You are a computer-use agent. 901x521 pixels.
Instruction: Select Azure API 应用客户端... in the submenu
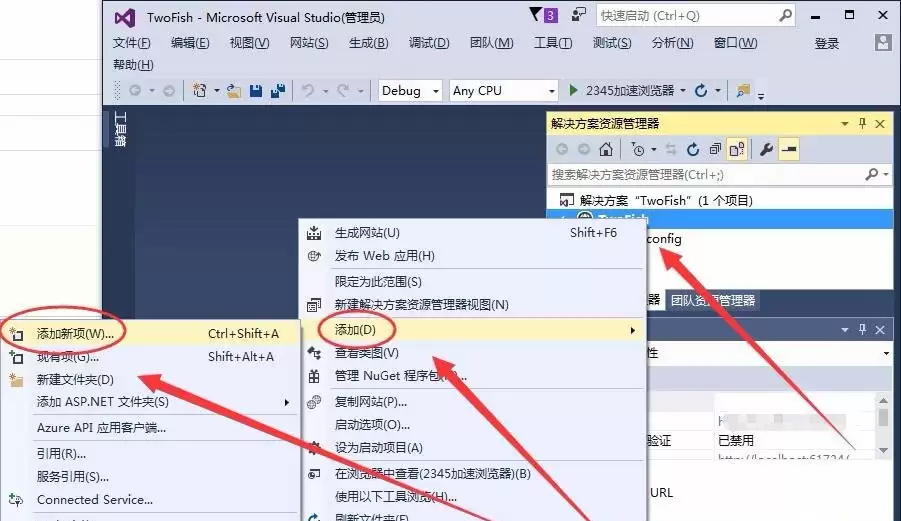coord(152,427)
